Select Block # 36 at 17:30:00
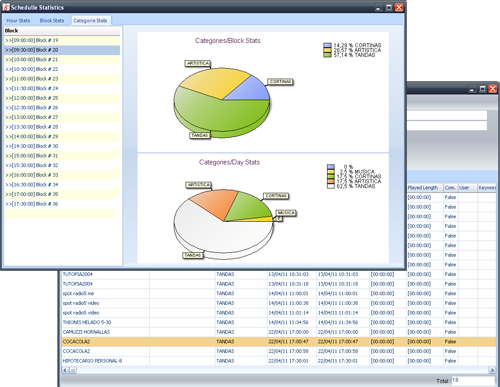500x387 pixels. tap(62, 204)
